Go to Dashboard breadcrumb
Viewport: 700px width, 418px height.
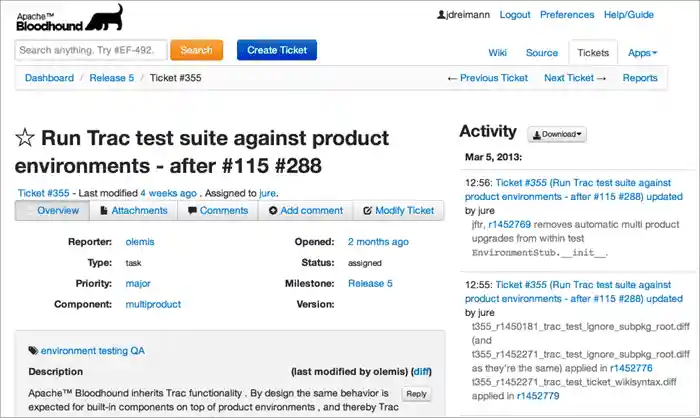[49, 78]
